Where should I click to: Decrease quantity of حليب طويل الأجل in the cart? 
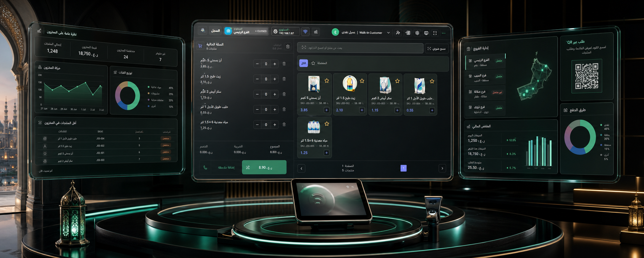pyautogui.click(x=257, y=110)
